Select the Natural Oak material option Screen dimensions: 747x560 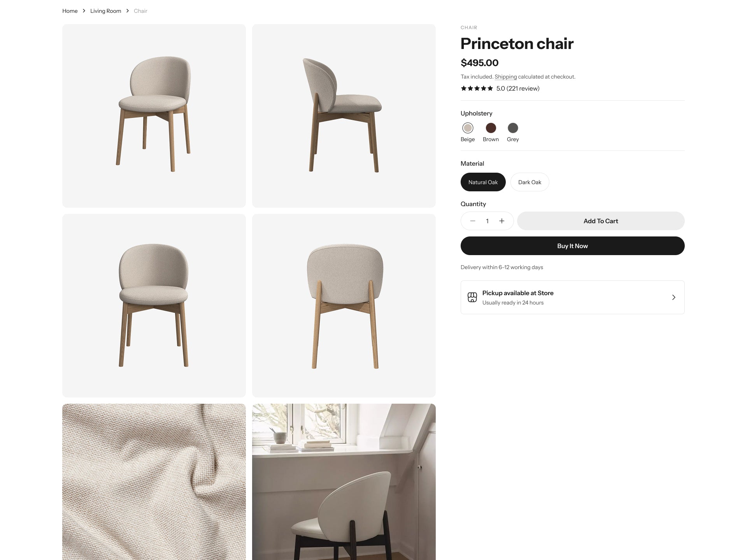coord(483,182)
